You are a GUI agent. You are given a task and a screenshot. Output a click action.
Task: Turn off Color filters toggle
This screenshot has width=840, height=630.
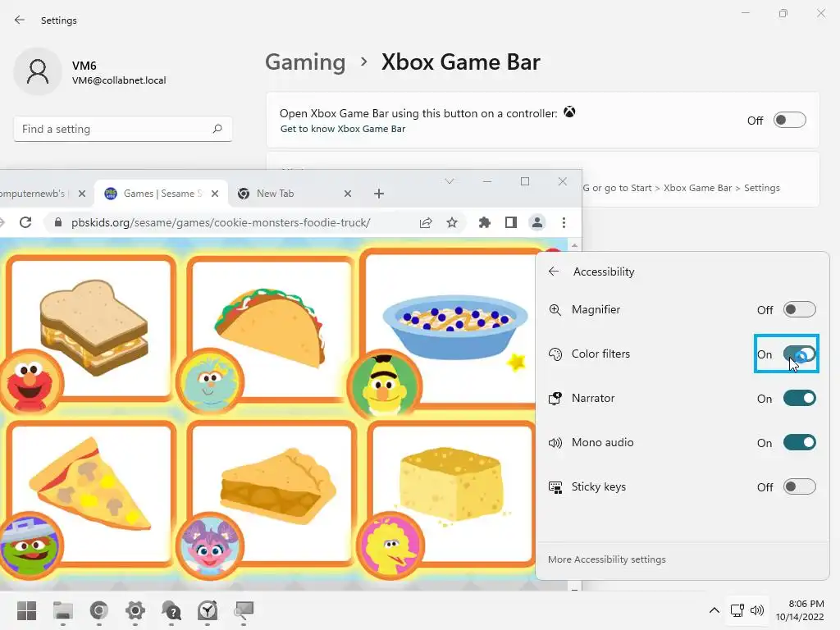[x=799, y=354]
